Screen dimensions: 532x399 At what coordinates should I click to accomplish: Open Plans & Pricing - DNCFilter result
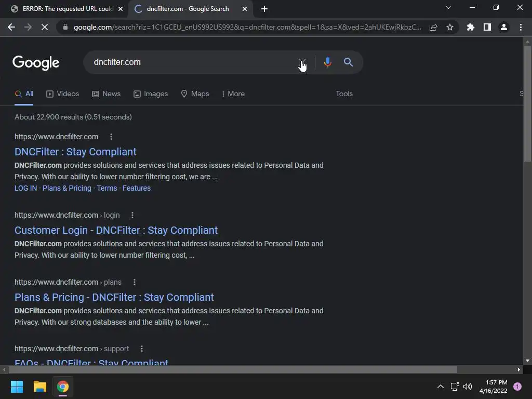pyautogui.click(x=114, y=298)
